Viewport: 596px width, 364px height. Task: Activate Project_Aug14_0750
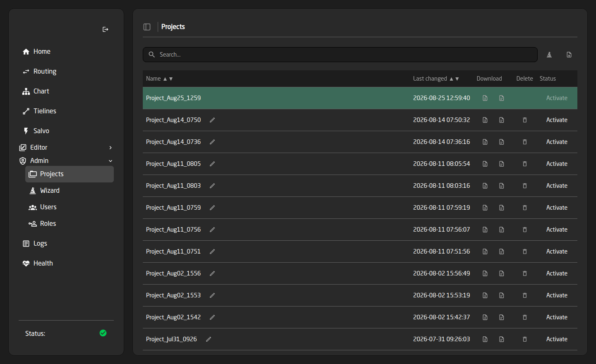pos(557,120)
